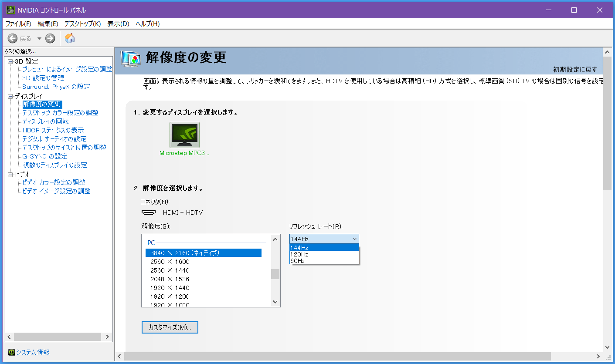
Task: Click the カスタマイズ(M)... button
Action: [x=170, y=327]
